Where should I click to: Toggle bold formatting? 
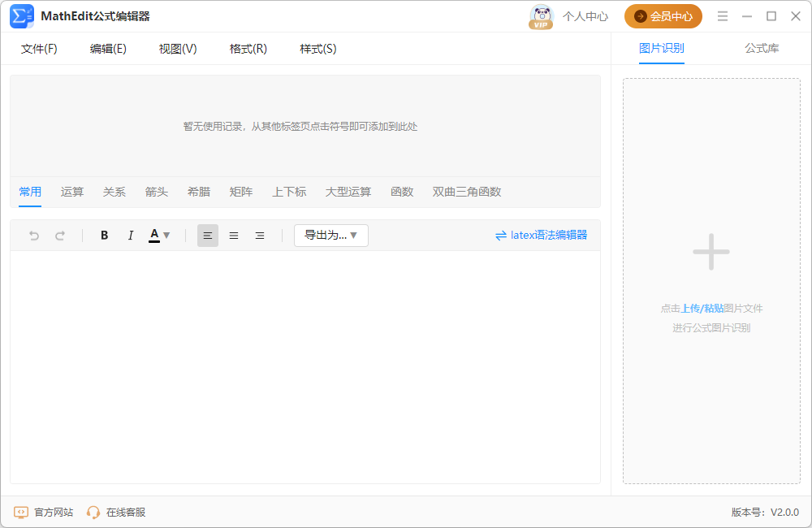pos(104,236)
